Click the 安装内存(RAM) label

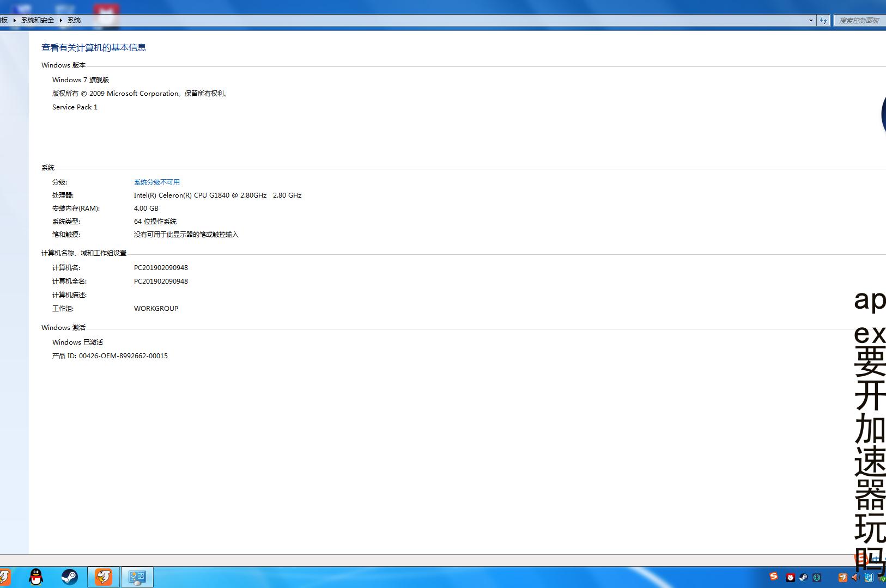point(76,208)
